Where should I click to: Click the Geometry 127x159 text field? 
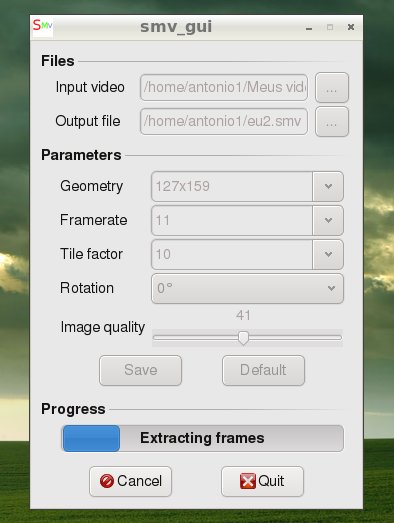(x=232, y=186)
